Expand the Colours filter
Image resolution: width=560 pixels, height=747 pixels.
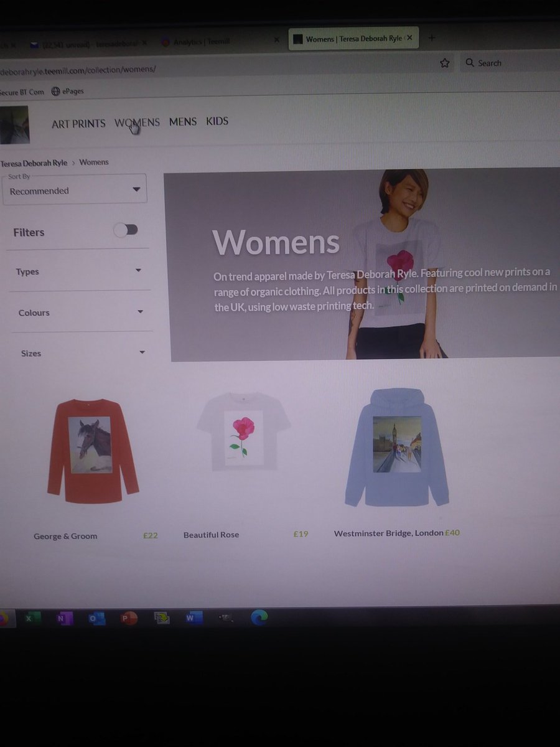click(x=80, y=312)
